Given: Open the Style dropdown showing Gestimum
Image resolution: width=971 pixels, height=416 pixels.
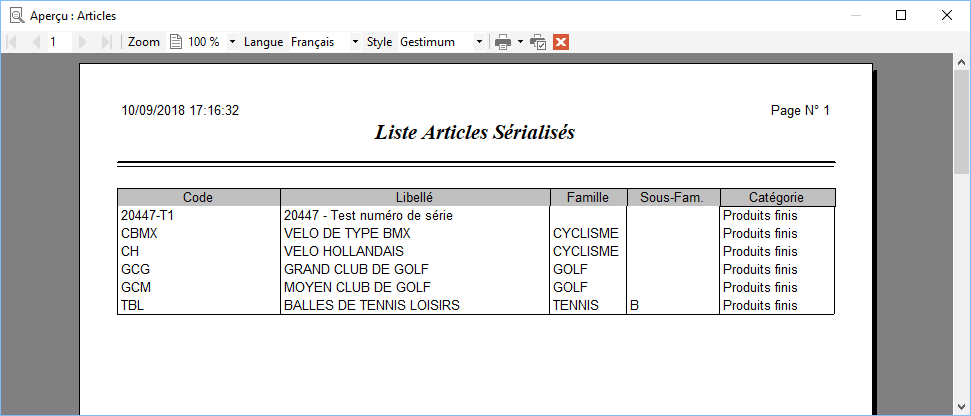Looking at the screenshot, I should pyautogui.click(x=479, y=42).
